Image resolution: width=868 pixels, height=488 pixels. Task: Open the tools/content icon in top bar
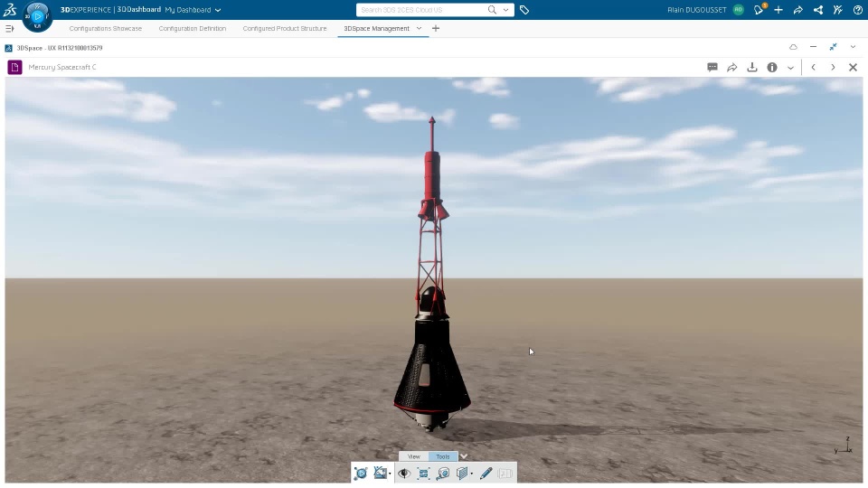pyautogui.click(x=837, y=9)
